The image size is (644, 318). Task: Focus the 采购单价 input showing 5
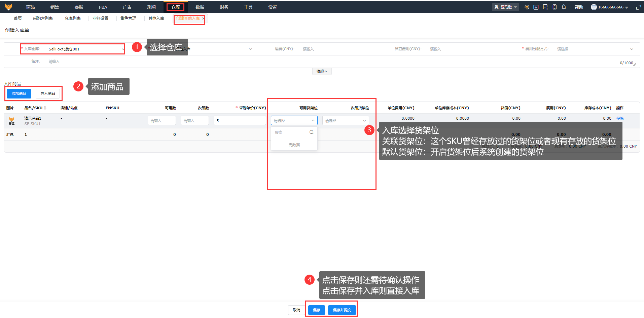click(240, 120)
